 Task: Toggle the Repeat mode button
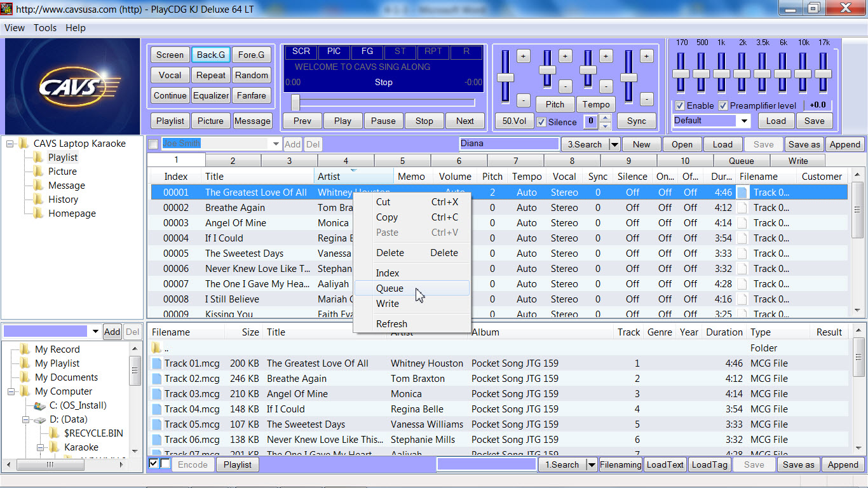[211, 75]
